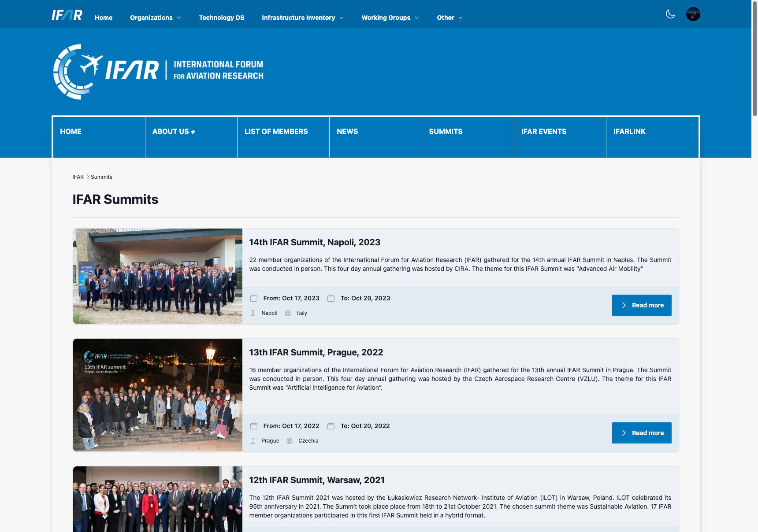Expand the ABOUT US + submenu

pyautogui.click(x=191, y=137)
